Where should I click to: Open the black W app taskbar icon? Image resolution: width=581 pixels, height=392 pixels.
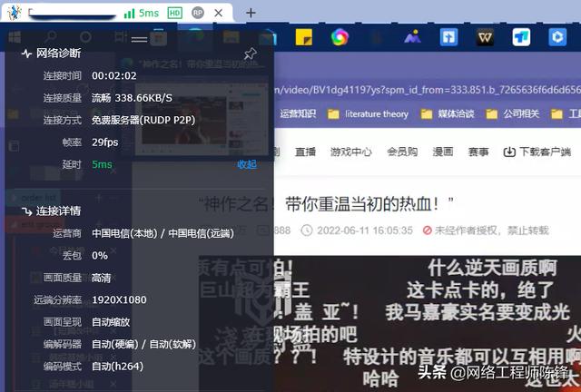click(485, 37)
